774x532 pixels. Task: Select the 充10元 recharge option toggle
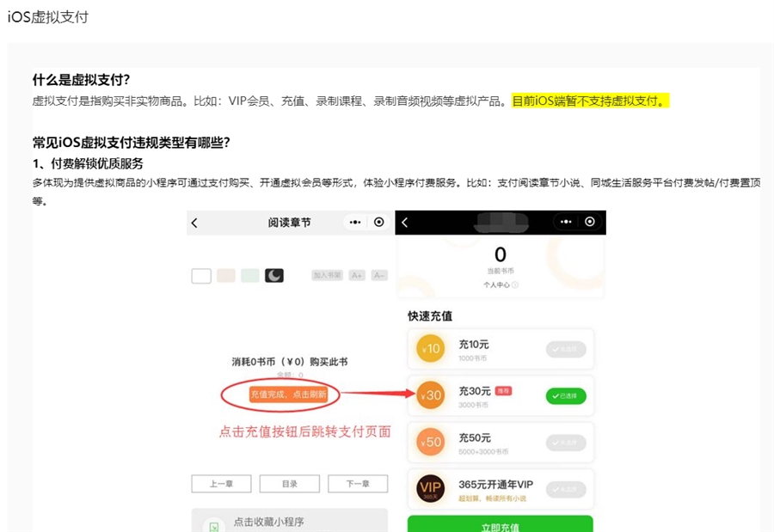click(566, 349)
